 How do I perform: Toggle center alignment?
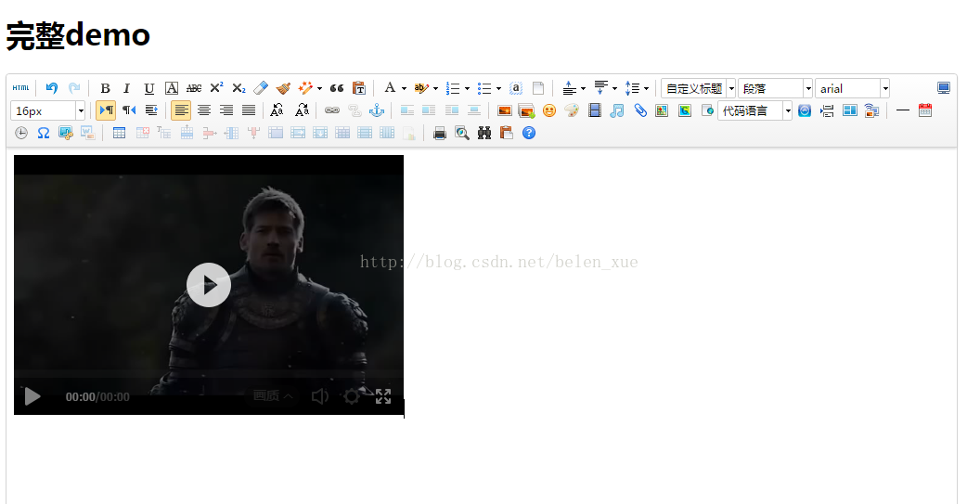pos(204,110)
